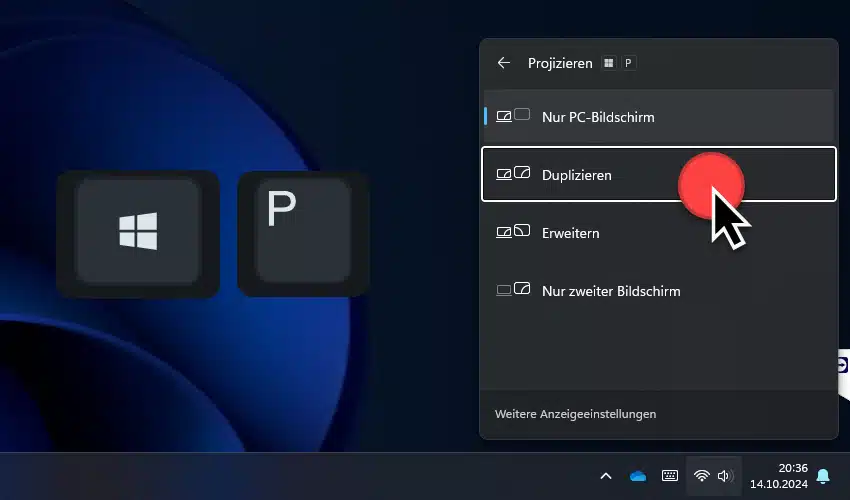
Task: Show hidden tray icons with the chevron
Action: pyautogui.click(x=606, y=476)
